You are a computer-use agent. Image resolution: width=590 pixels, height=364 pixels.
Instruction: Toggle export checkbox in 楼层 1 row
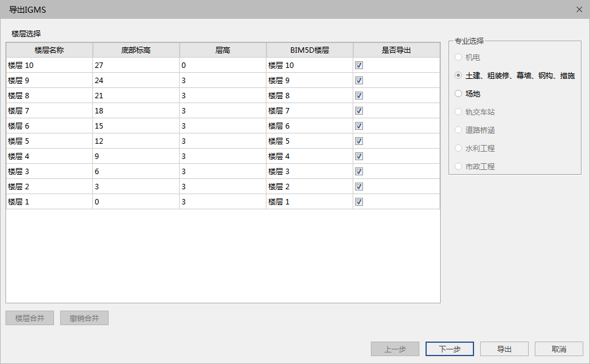click(x=359, y=202)
